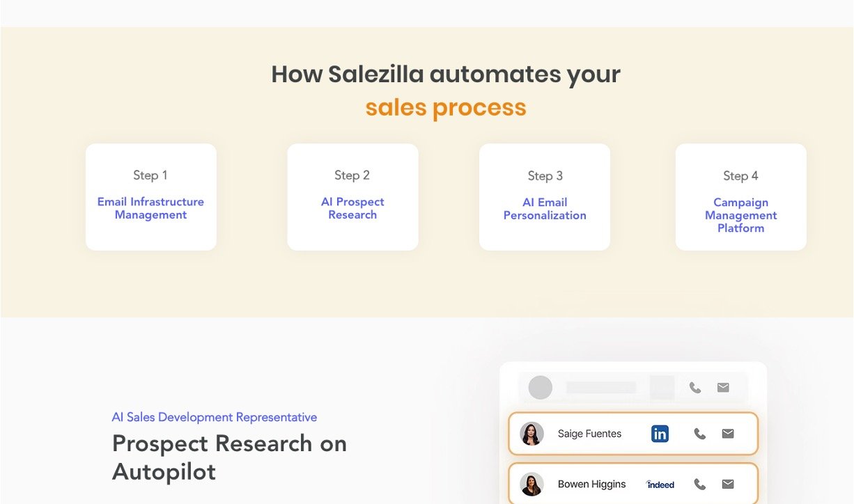Click the grey placeholder avatar circle
Image resolution: width=854 pixels, height=504 pixels.
(541, 388)
